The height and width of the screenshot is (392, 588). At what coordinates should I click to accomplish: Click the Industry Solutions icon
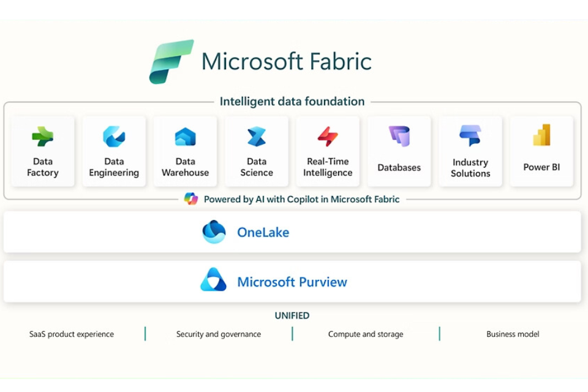pos(470,135)
